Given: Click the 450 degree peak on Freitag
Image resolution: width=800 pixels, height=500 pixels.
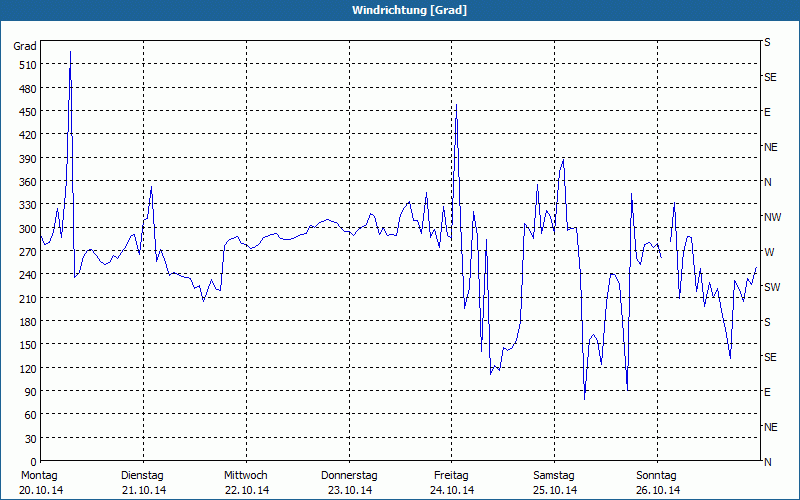Looking at the screenshot, I should (x=456, y=105).
